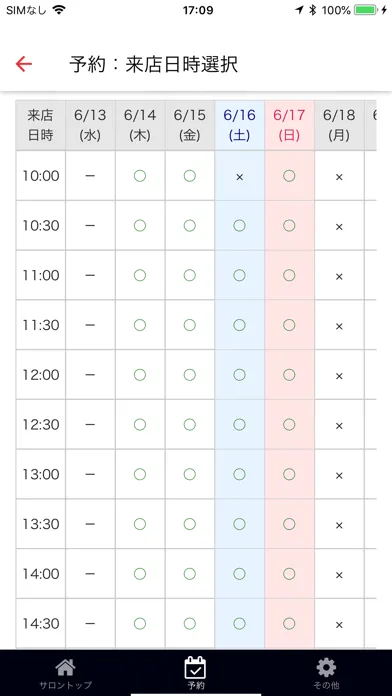392x696 pixels.
Task: Select 12:00 circle on 6/15 Friday
Action: click(x=190, y=375)
